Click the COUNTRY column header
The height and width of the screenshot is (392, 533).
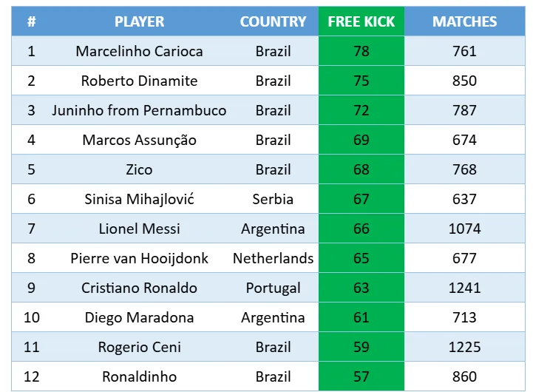(x=273, y=21)
